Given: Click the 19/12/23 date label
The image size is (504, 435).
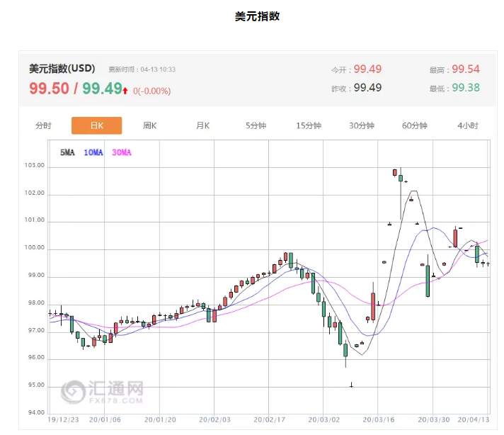Looking at the screenshot, I should click(x=63, y=420).
